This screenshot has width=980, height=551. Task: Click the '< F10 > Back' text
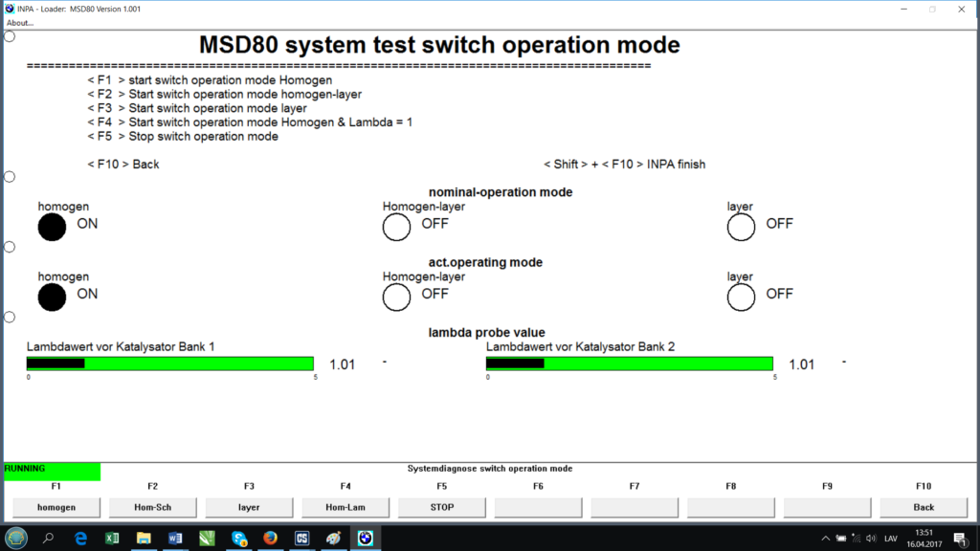click(x=123, y=165)
